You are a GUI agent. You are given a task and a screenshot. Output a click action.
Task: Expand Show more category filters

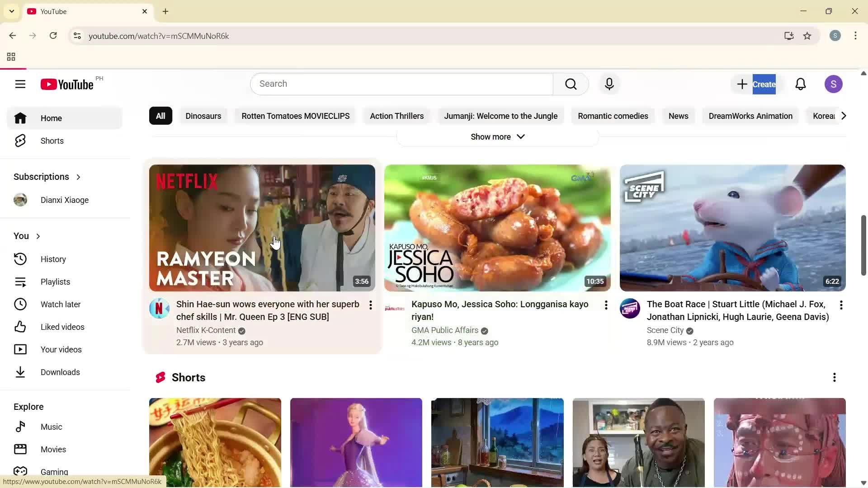(496, 136)
